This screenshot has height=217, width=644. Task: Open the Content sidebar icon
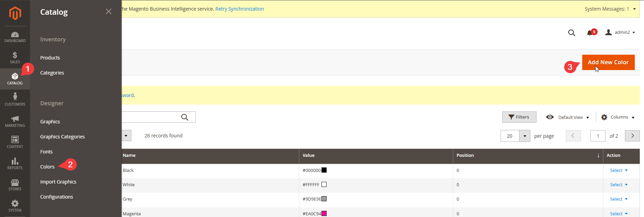pos(15,142)
